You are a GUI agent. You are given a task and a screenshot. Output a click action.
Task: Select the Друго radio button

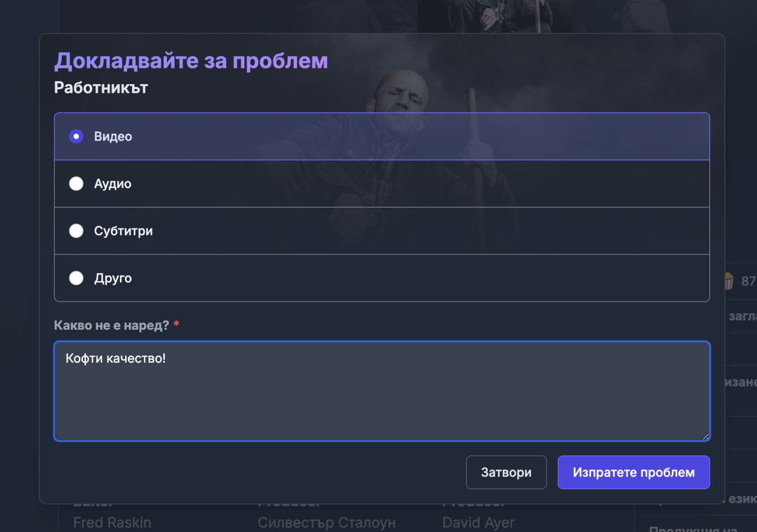coord(77,278)
